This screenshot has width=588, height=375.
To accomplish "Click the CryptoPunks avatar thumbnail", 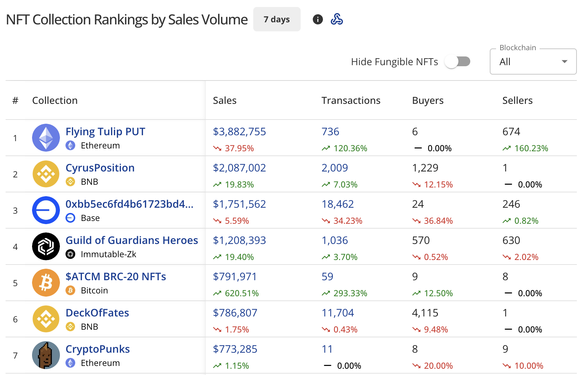I will (x=46, y=355).
